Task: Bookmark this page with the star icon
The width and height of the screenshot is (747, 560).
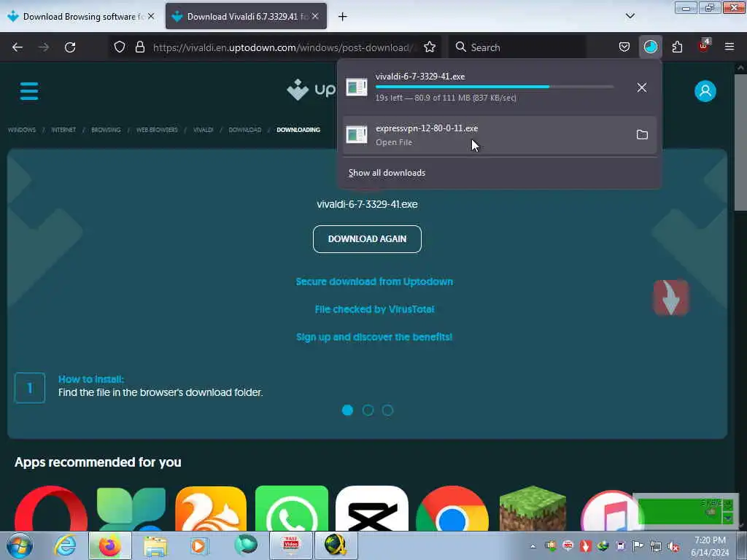Action: (429, 47)
